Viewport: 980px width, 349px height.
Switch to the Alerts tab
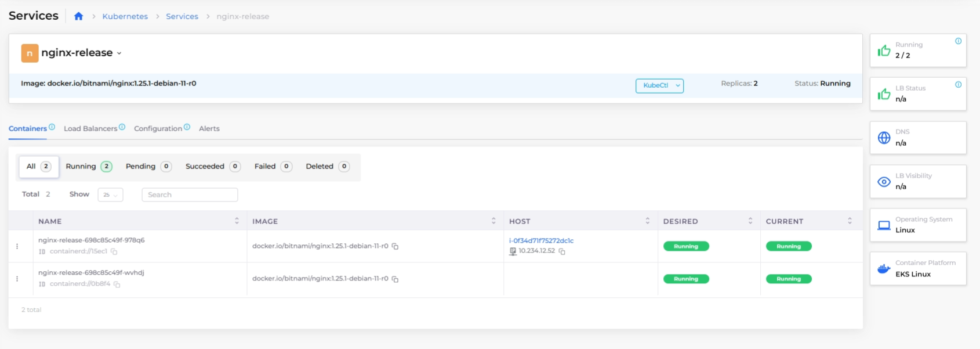point(209,129)
